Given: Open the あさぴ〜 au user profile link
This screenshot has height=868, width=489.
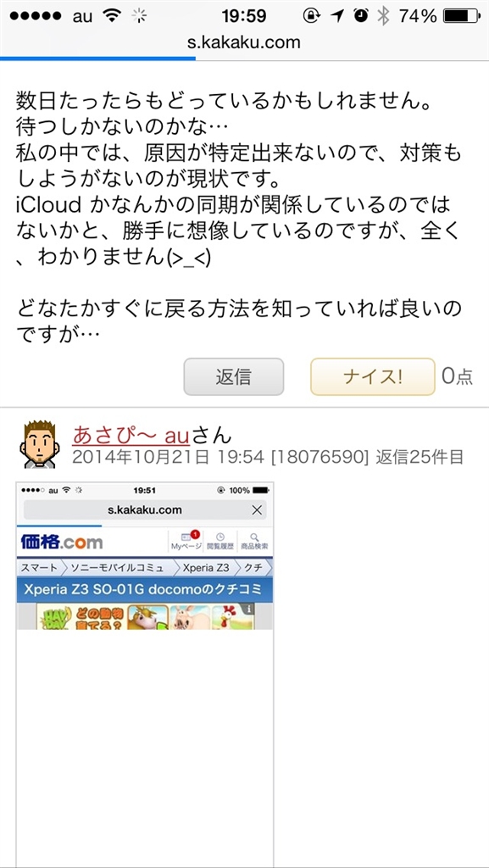Looking at the screenshot, I should [131, 436].
